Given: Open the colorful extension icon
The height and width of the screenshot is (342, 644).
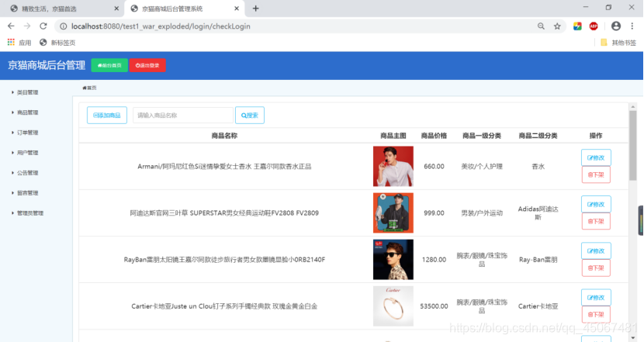Looking at the screenshot, I should click(x=577, y=26).
